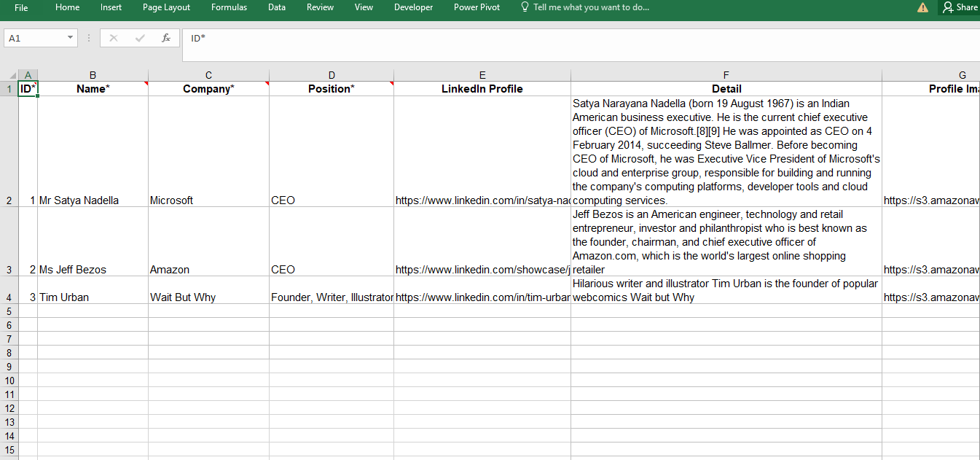980x460 pixels.
Task: Click the LinkedIn Profile header cell
Action: point(482,89)
